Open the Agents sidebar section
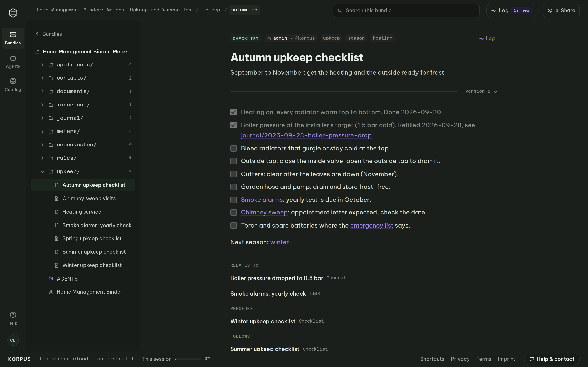This screenshot has height=367, width=588. tap(13, 62)
